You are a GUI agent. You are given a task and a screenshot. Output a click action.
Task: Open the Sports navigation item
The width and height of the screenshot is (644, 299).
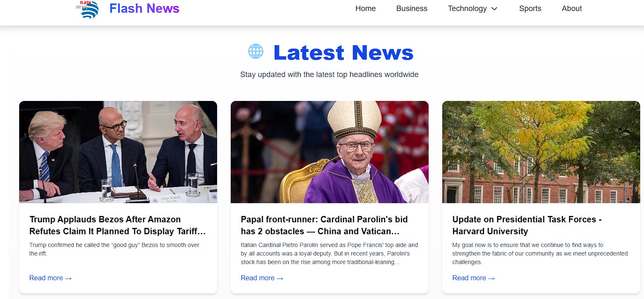coord(530,9)
